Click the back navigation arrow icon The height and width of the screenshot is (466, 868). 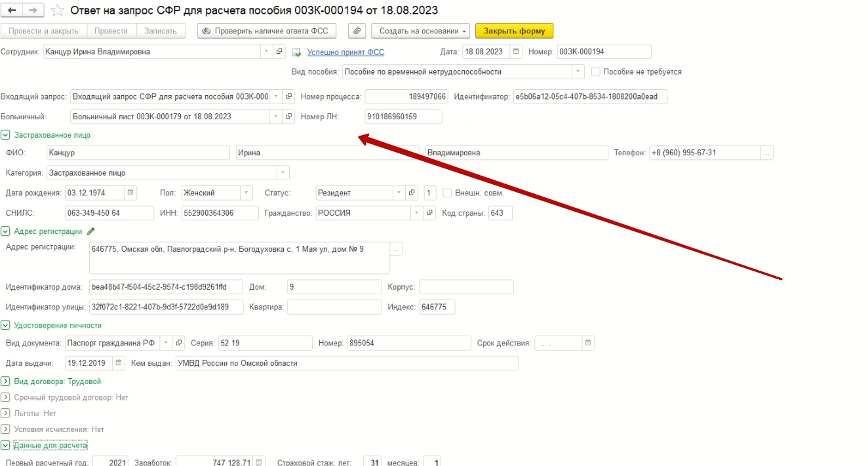[x=12, y=10]
